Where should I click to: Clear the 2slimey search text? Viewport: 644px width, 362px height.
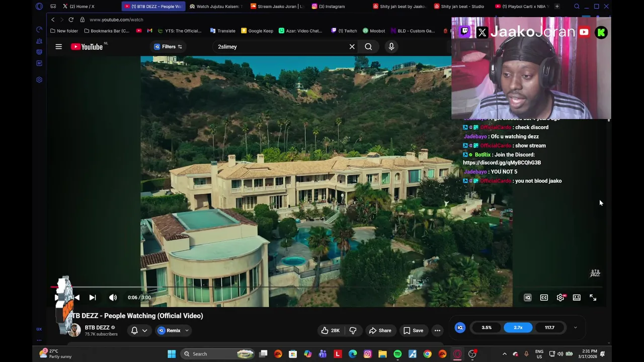[x=352, y=47]
